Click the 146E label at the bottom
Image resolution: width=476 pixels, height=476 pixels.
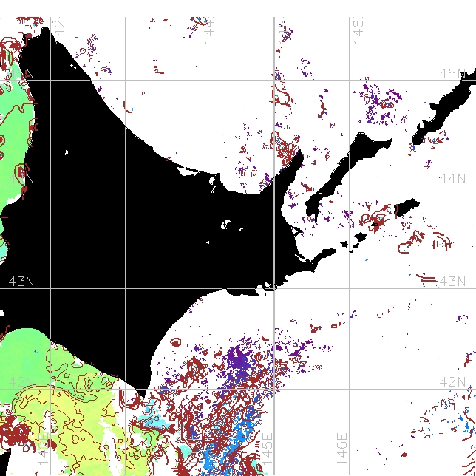click(x=341, y=449)
